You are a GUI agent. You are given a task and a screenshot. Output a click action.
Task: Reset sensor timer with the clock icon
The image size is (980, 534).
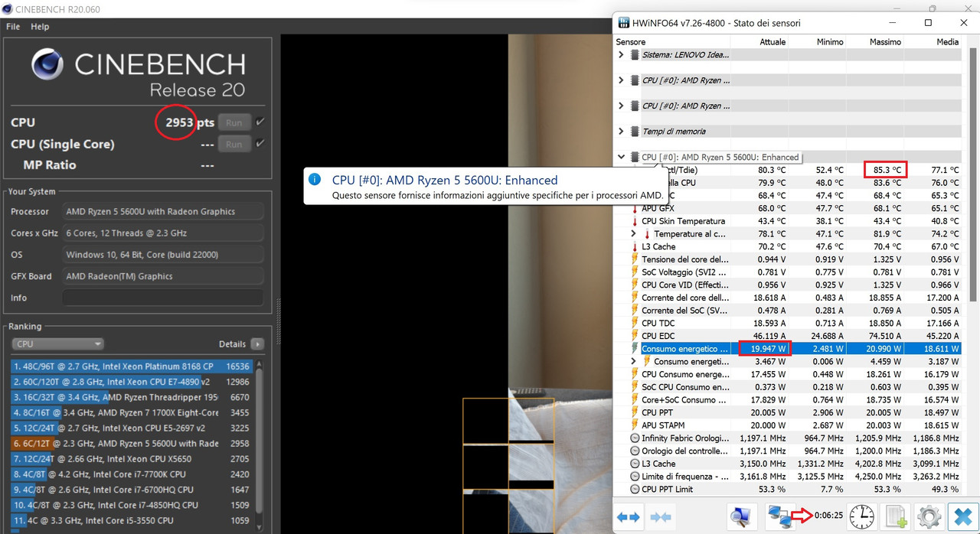click(x=862, y=516)
